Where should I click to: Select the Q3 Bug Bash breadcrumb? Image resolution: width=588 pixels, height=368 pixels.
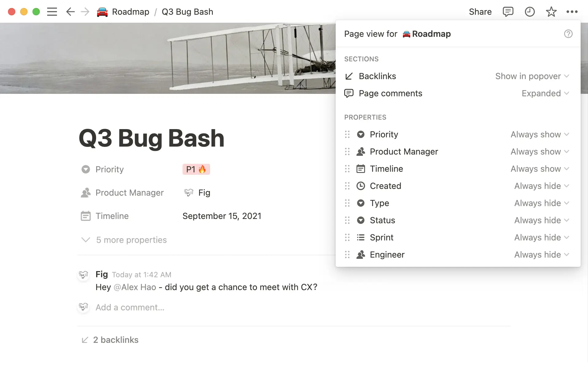187,12
